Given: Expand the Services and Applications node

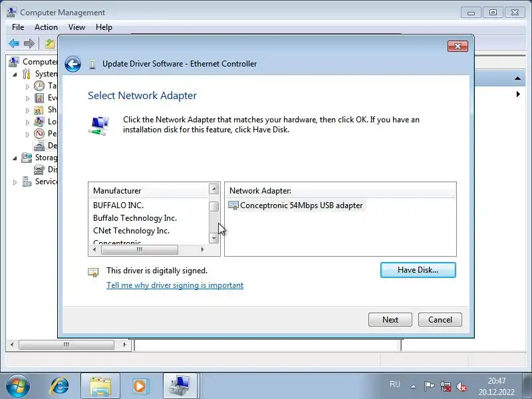Looking at the screenshot, I should [15, 182].
